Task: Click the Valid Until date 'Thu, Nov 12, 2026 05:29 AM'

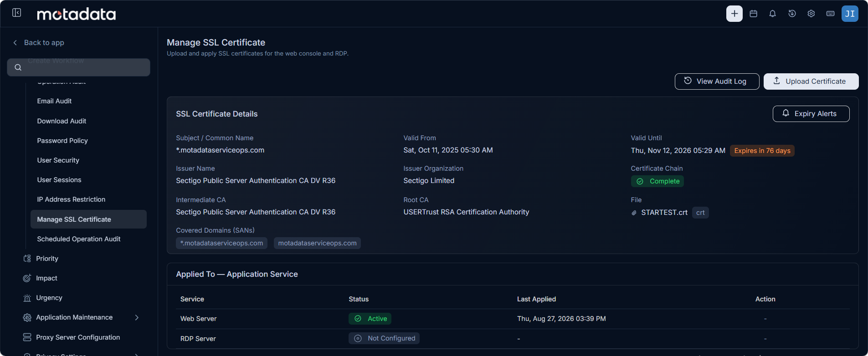Action: click(x=678, y=150)
